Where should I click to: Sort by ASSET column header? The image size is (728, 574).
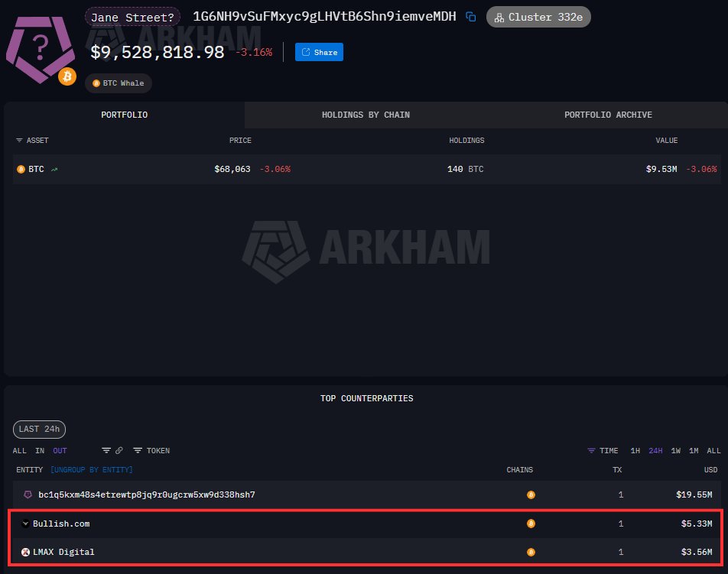pyautogui.click(x=37, y=140)
